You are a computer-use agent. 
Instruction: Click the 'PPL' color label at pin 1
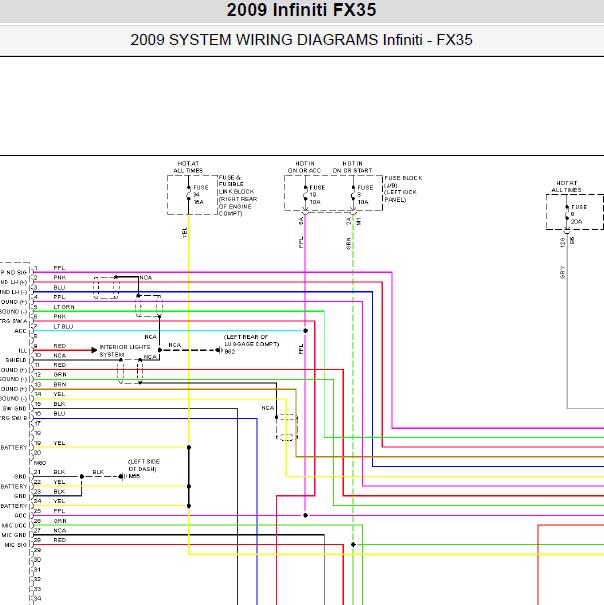(x=59, y=268)
